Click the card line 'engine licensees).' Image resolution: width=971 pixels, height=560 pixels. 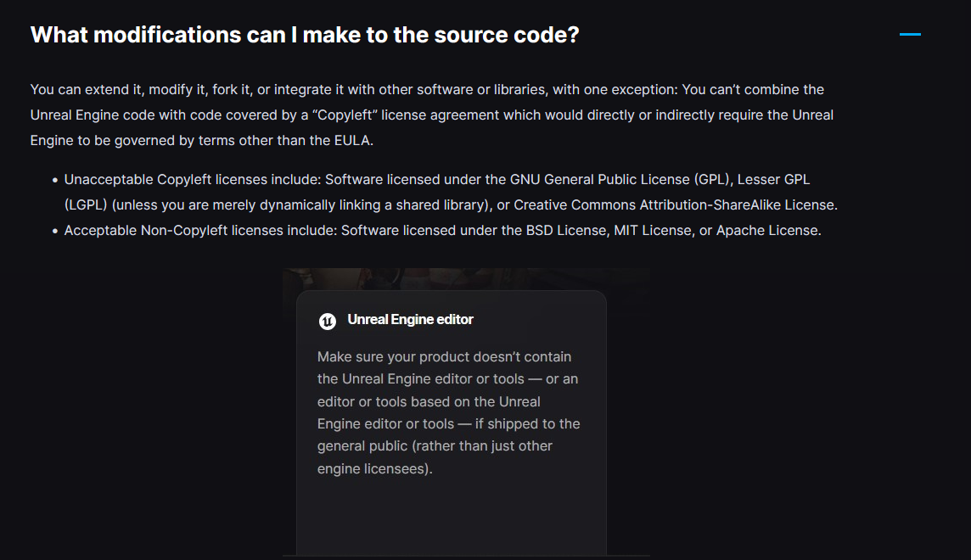(374, 468)
